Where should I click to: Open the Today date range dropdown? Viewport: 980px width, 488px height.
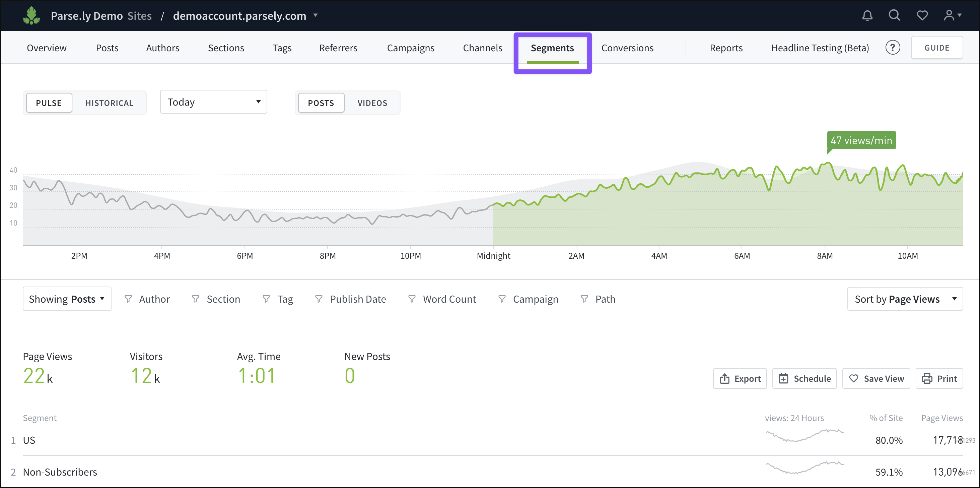tap(213, 102)
